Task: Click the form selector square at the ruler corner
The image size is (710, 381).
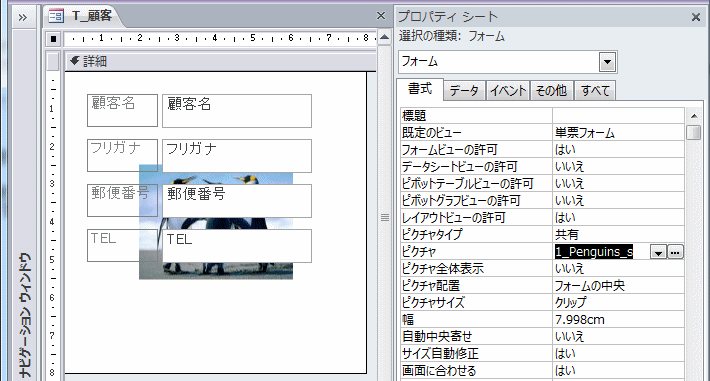Action: pos(53,39)
